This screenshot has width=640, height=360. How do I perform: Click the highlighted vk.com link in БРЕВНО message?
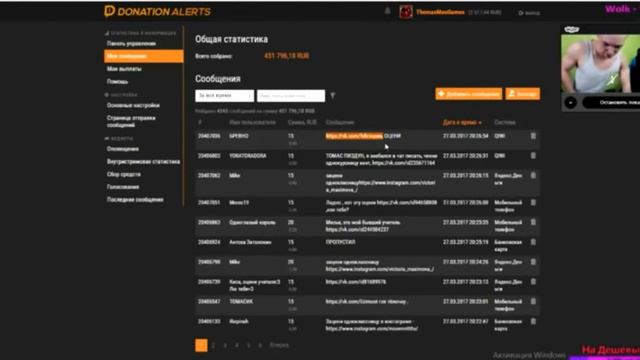pyautogui.click(x=354, y=136)
